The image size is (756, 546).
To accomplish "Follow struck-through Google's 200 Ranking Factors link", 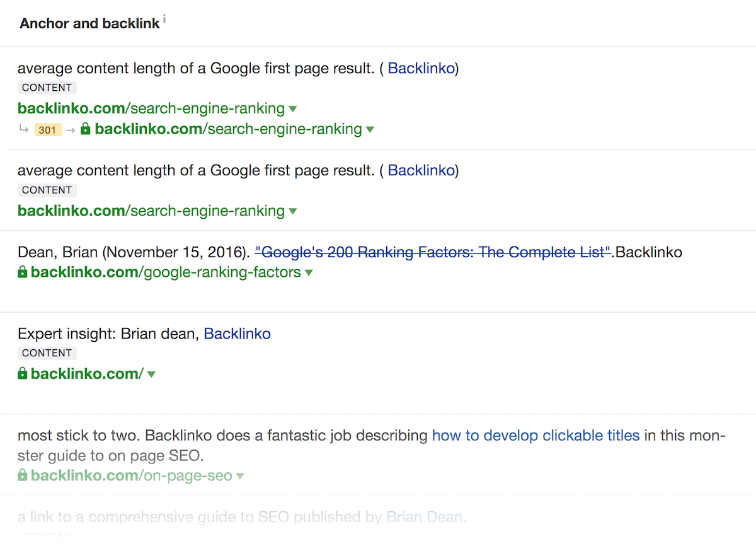I will click(x=433, y=252).
